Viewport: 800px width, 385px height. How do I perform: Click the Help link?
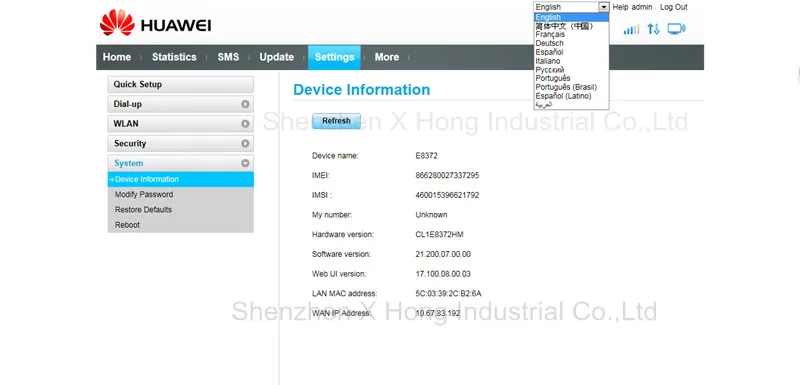620,7
